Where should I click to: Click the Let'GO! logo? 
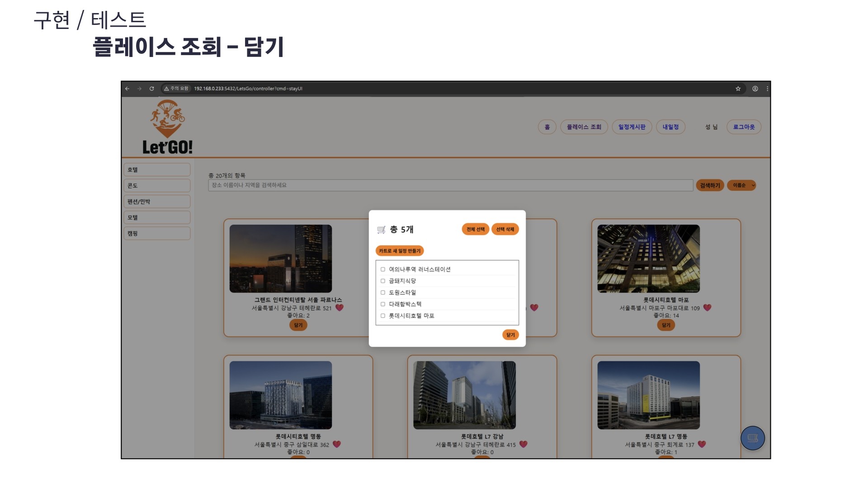[x=167, y=127]
